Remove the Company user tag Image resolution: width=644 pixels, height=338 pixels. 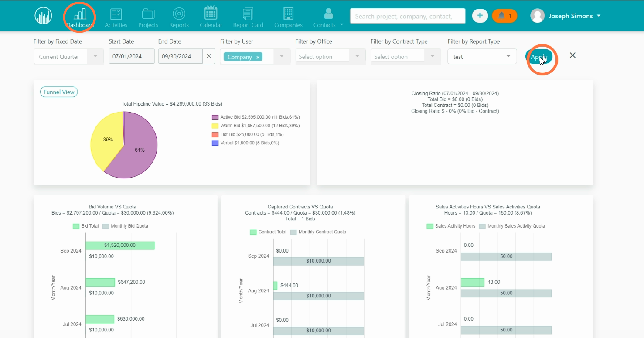258,57
